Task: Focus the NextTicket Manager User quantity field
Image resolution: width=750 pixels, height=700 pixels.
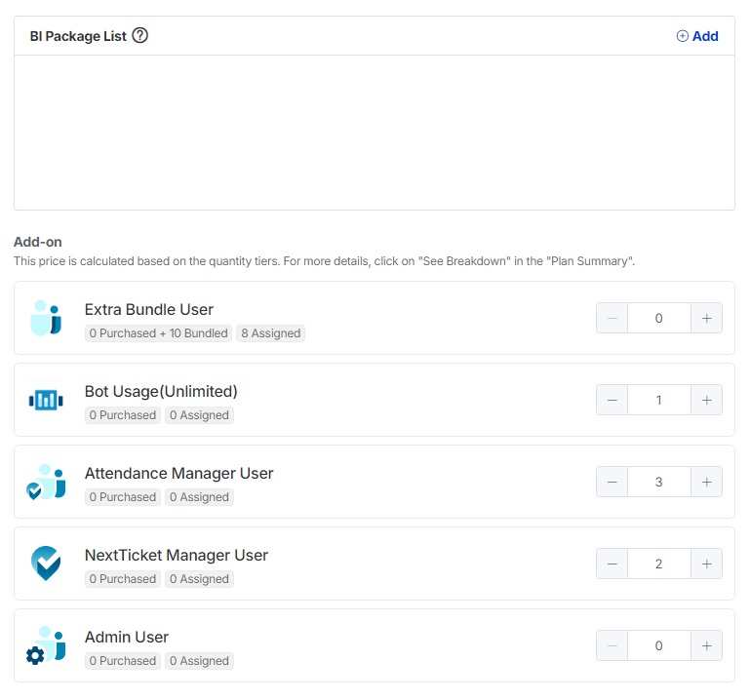Action: click(659, 564)
